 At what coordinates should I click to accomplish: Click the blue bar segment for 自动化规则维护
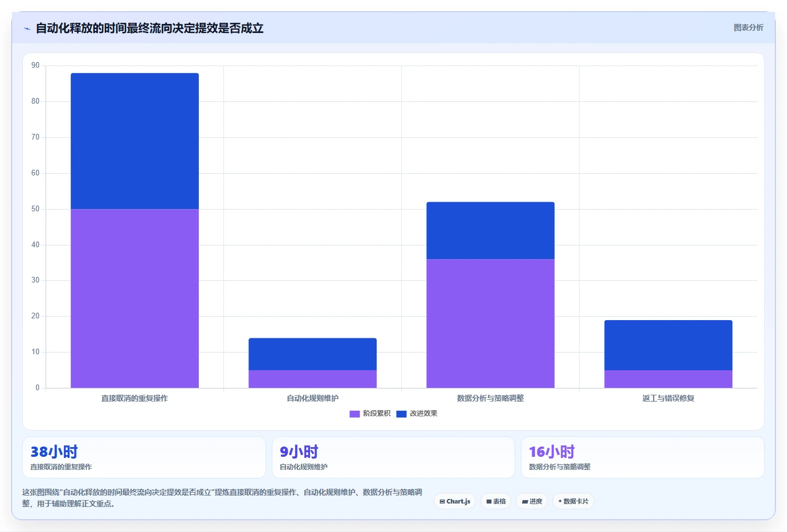pyautogui.click(x=312, y=354)
